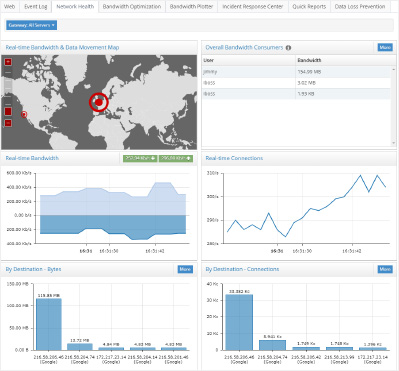This screenshot has height=371, width=399.
Task: Click the Overall Bandwidth Consumers panel title
Action: click(244, 48)
